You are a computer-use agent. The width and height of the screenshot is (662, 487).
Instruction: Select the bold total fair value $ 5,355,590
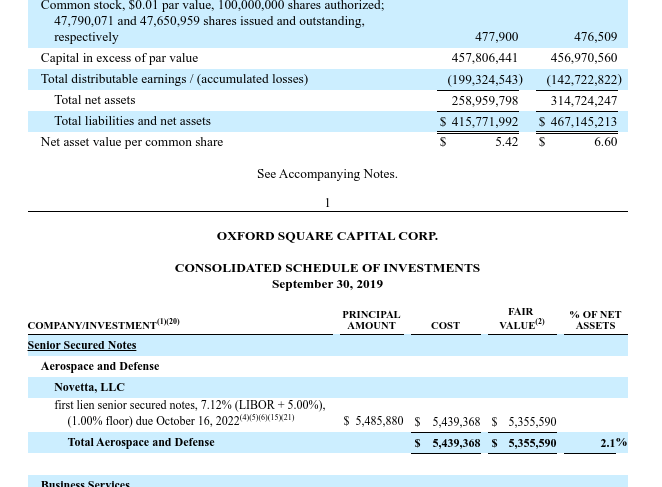524,443
